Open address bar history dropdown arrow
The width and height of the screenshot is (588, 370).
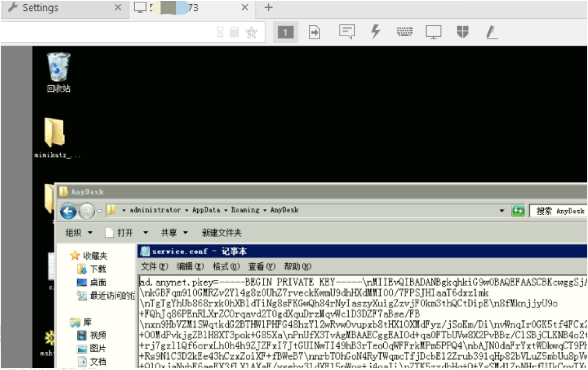pos(502,211)
